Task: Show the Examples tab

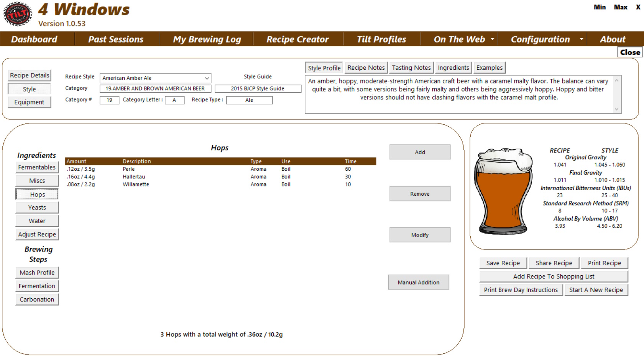Action: tap(490, 68)
